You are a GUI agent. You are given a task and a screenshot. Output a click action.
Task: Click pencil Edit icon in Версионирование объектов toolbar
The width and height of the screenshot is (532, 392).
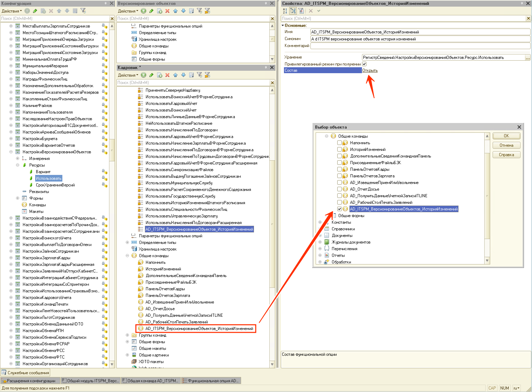(152, 11)
